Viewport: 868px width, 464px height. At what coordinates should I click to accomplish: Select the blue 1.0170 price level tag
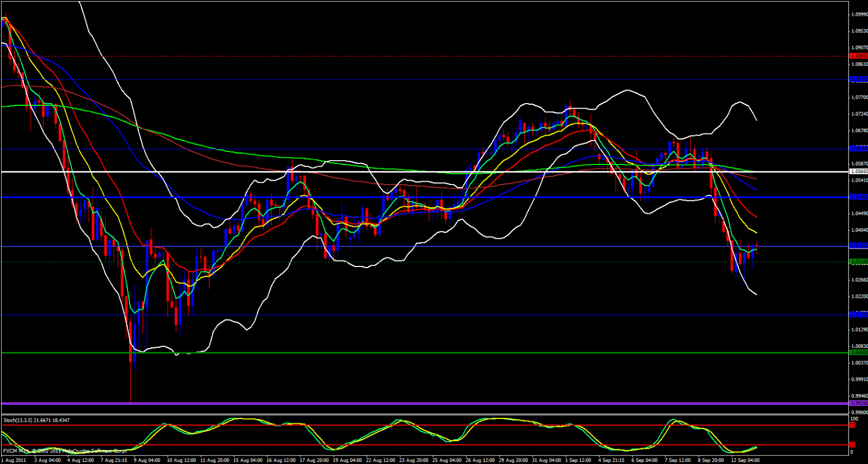[859, 315]
